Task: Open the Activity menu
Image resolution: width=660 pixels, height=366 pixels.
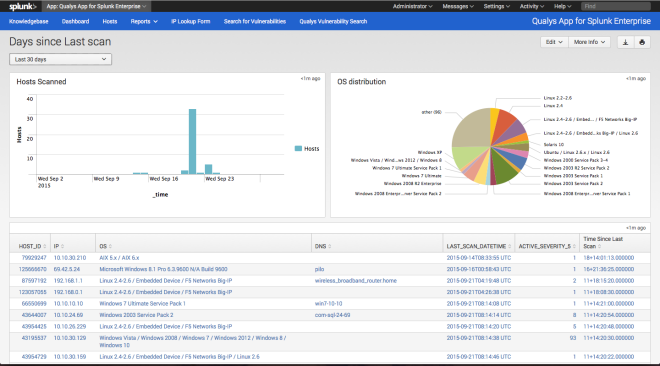Action: [532, 6]
